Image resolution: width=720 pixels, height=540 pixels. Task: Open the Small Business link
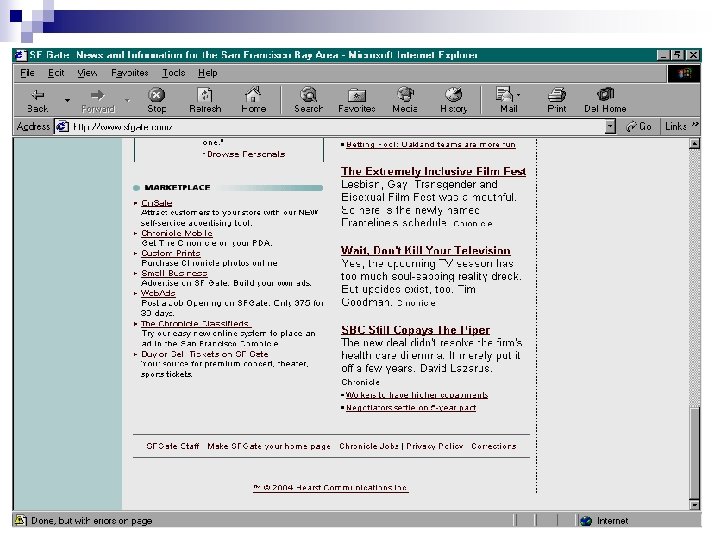(174, 273)
